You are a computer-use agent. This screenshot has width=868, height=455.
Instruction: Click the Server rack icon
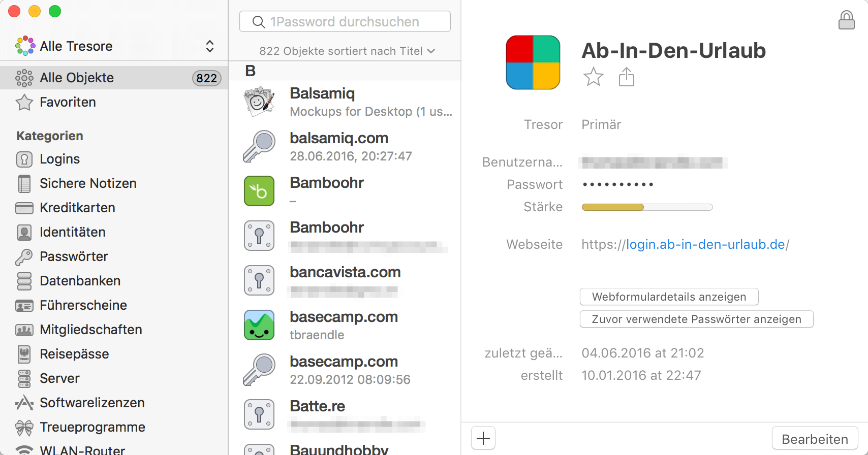point(24,378)
